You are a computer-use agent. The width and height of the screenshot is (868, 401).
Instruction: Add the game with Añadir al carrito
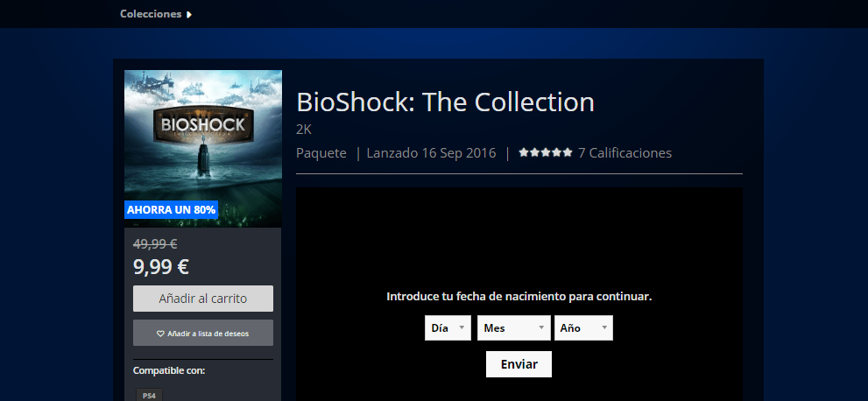[203, 299]
